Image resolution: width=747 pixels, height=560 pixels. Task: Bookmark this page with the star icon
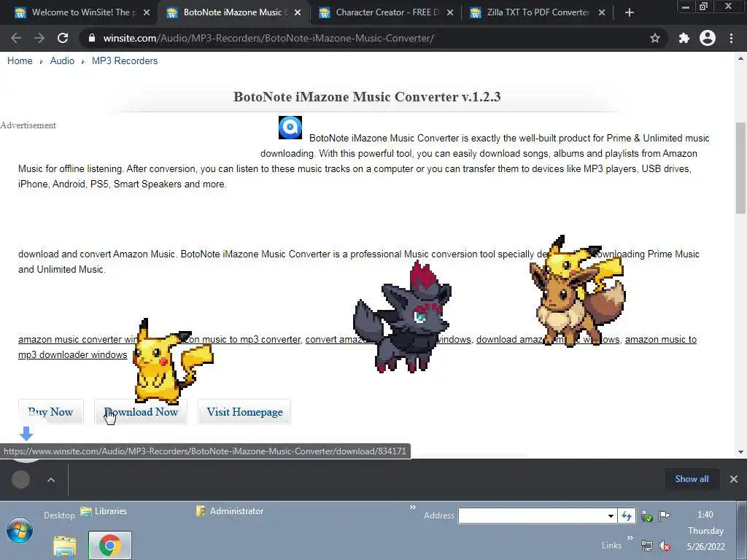pos(655,38)
